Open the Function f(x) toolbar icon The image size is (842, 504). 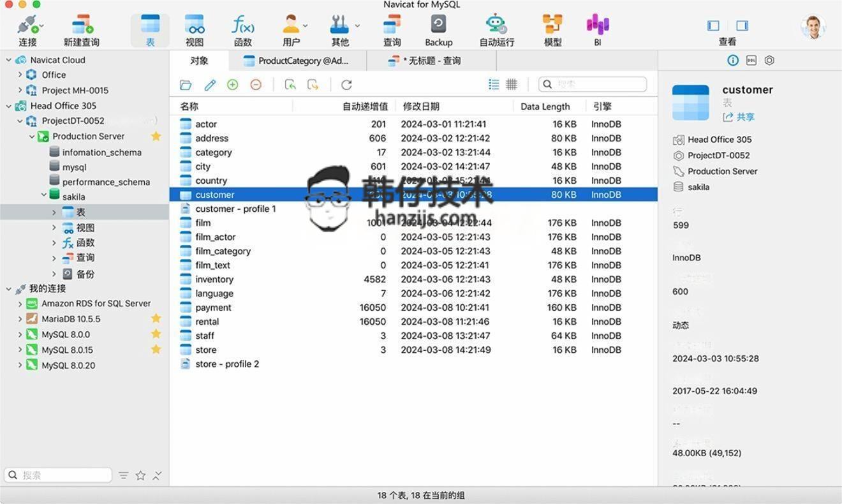point(242,30)
